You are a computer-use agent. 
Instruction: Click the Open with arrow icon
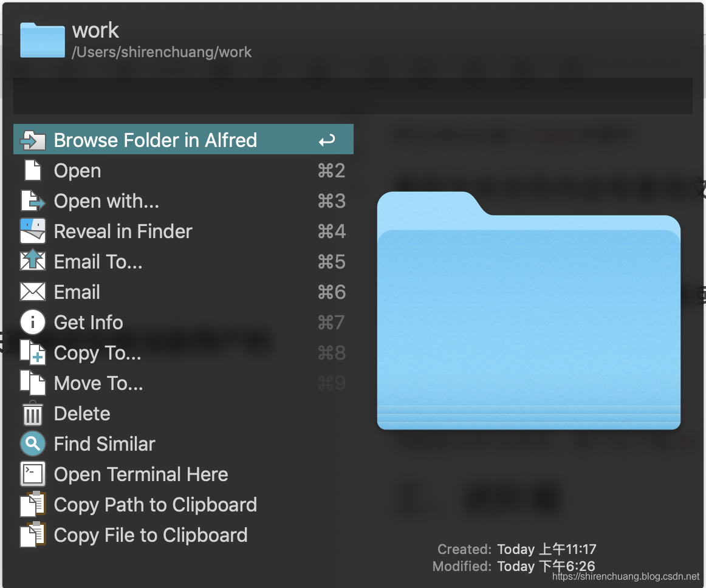point(33,201)
